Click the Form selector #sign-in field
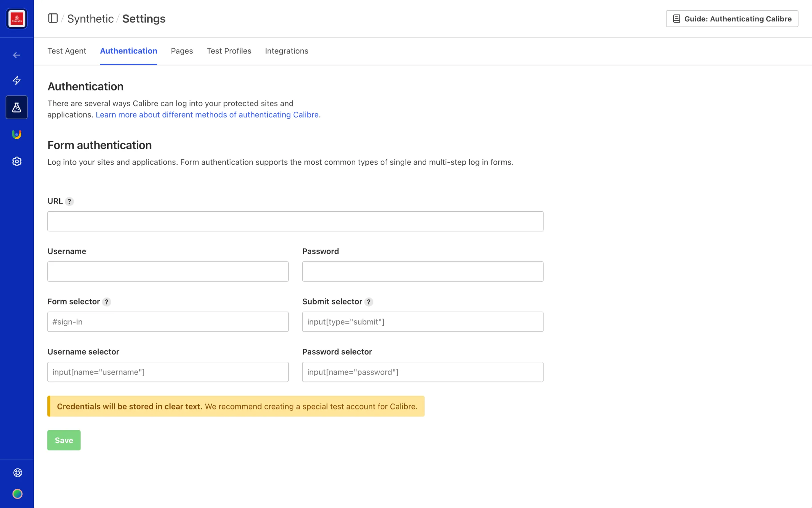This screenshot has width=812, height=508. click(168, 322)
